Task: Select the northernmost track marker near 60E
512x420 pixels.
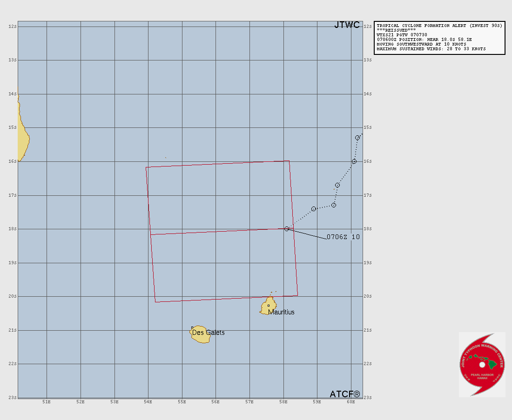Action: (x=357, y=138)
